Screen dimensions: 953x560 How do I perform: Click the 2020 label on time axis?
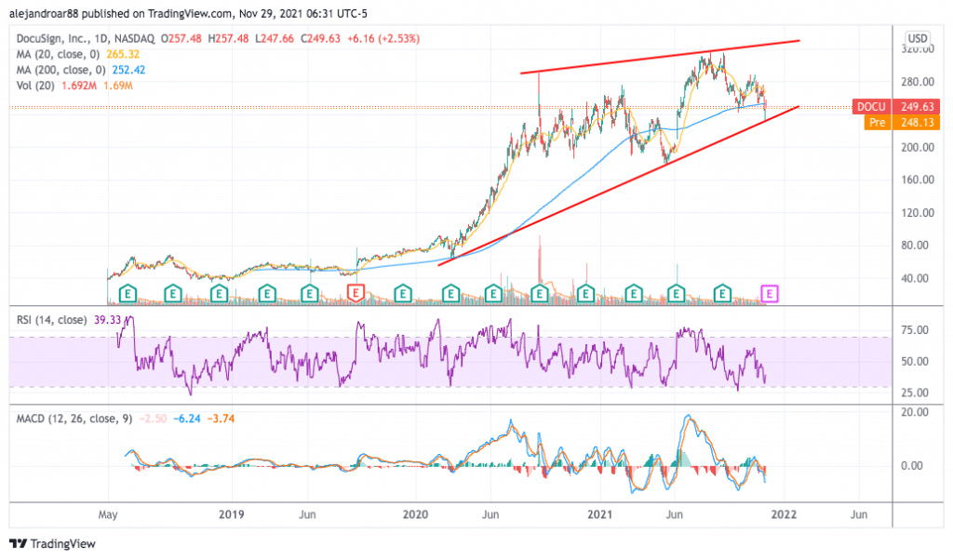[416, 514]
